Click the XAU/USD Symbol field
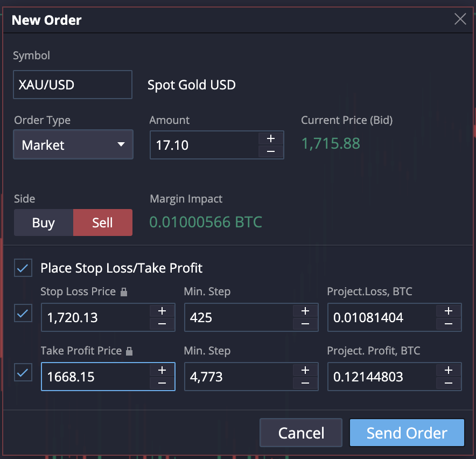The height and width of the screenshot is (459, 476). (73, 85)
